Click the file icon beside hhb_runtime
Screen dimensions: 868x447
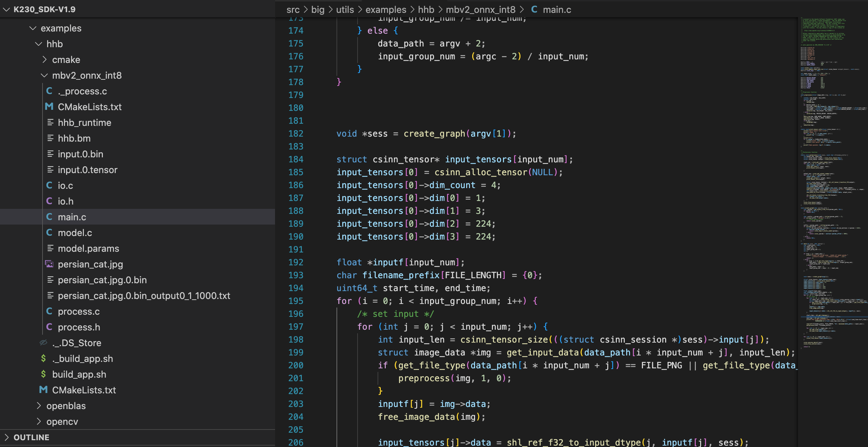pos(50,123)
